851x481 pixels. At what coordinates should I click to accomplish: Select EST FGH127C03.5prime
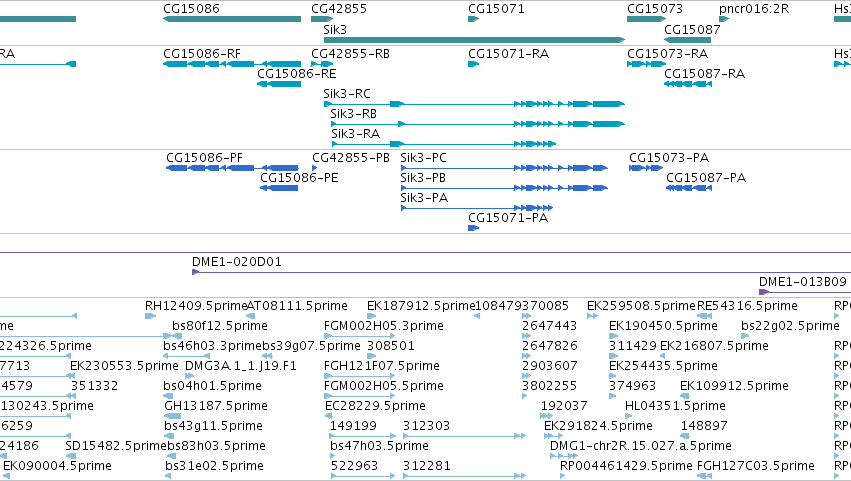click(755, 467)
